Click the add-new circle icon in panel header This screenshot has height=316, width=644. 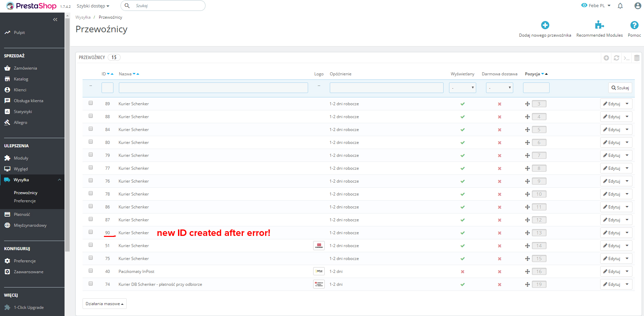606,58
